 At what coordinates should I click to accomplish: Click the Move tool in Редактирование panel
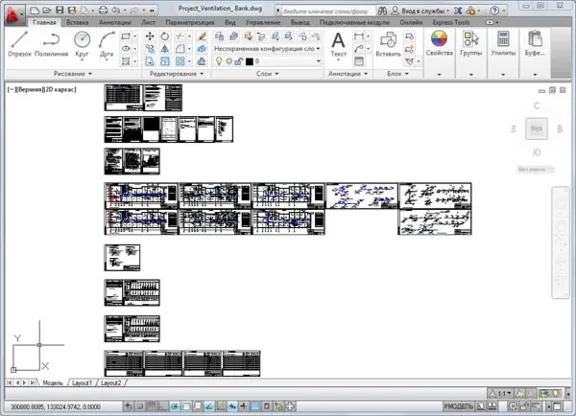[150, 36]
